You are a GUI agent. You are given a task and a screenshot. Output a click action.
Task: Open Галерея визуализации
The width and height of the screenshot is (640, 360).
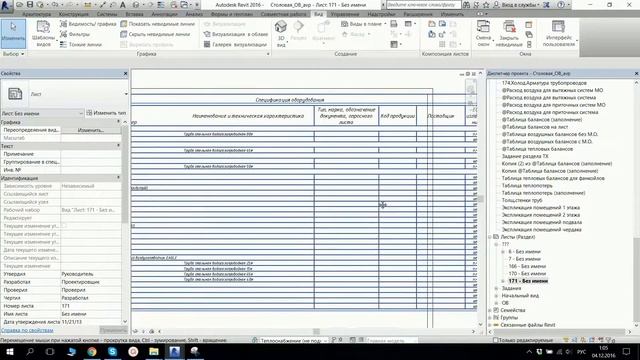(235, 44)
